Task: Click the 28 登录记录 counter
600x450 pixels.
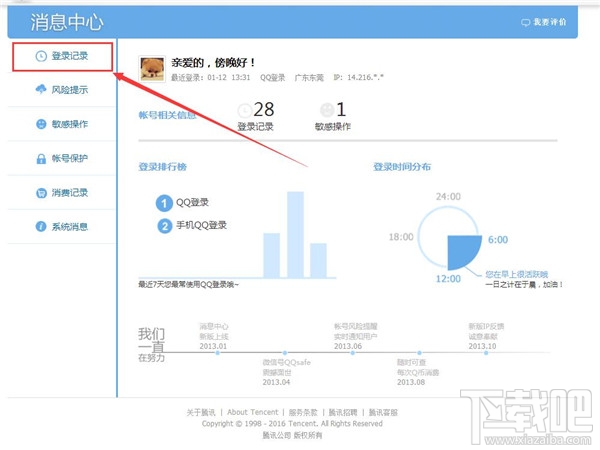Action: coord(256,117)
